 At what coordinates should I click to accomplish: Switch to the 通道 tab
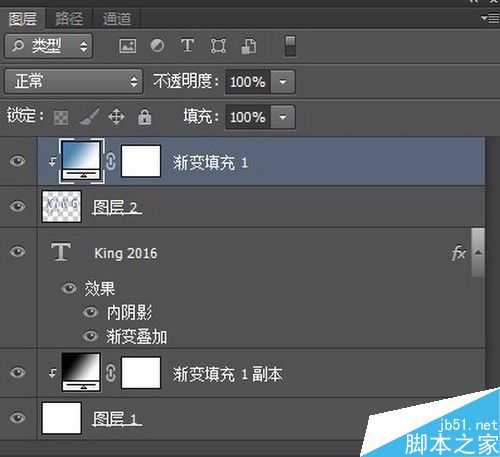point(117,19)
